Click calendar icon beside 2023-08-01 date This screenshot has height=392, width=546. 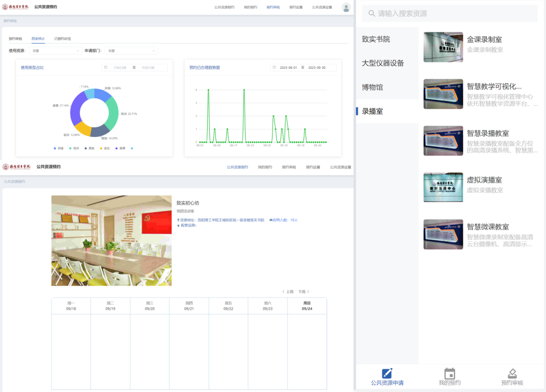pyautogui.click(x=274, y=67)
